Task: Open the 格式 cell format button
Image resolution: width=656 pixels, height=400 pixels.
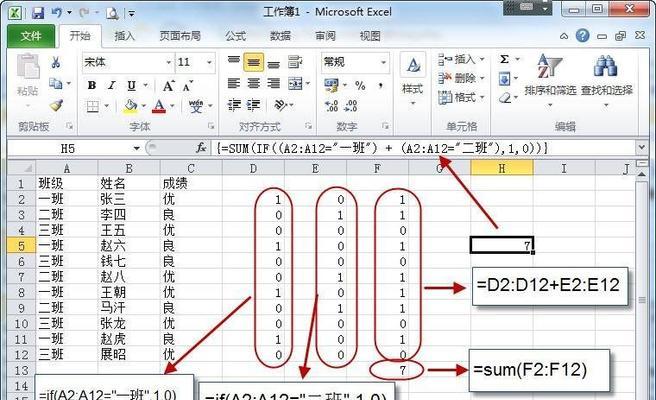Action: [461, 97]
